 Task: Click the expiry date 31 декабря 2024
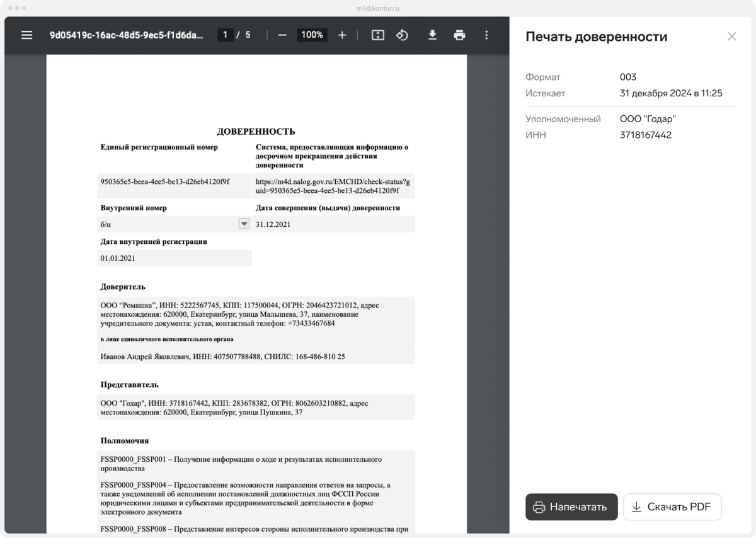pos(671,93)
